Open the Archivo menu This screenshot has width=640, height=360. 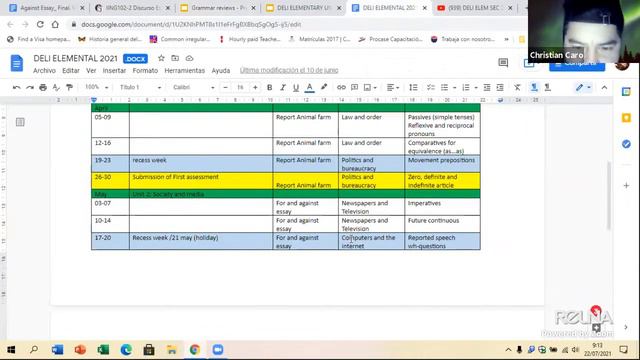tap(44, 71)
